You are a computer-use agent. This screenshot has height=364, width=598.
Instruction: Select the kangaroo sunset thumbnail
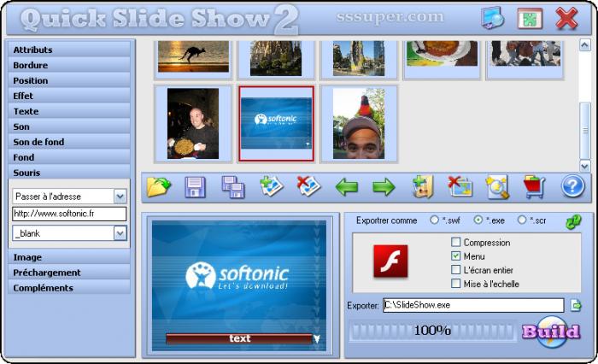(193, 57)
